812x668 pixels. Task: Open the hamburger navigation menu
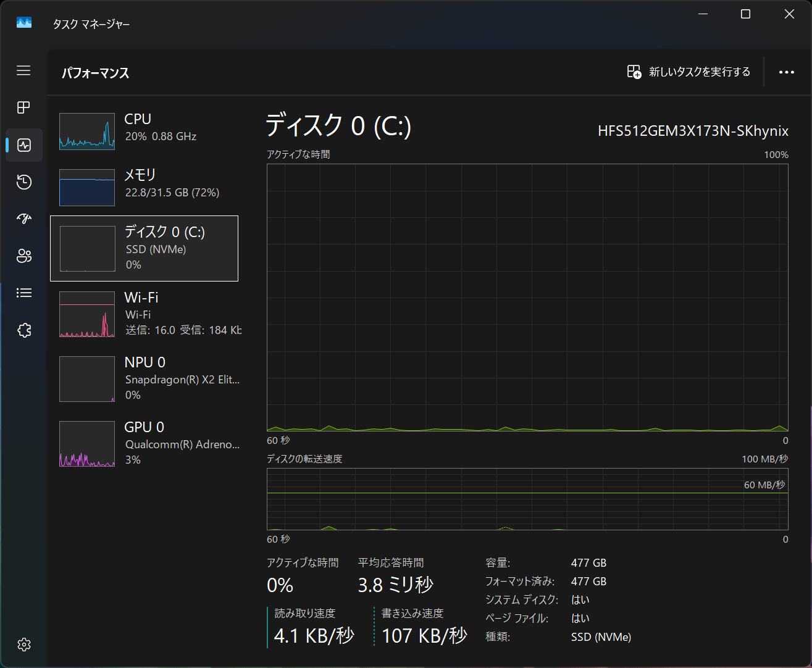pos(23,70)
